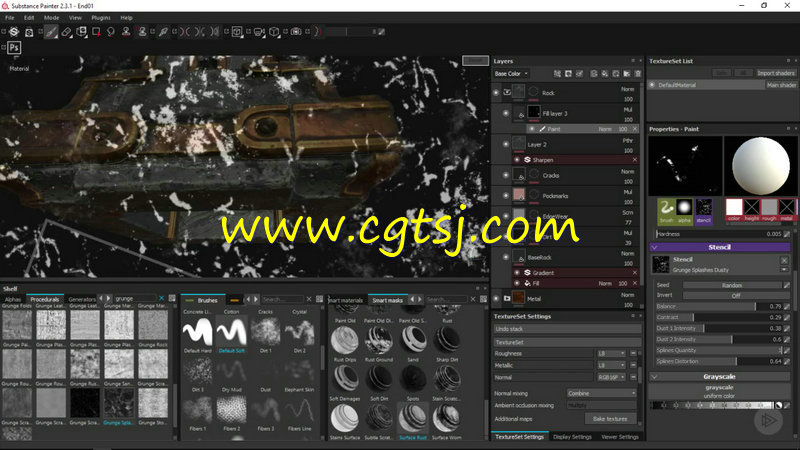Collapse the Grayscale section

(655, 377)
